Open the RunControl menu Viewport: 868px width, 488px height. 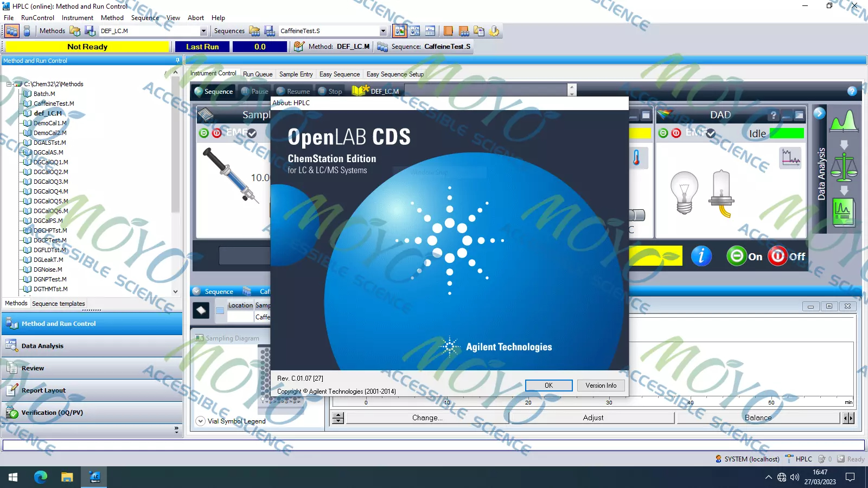click(38, 18)
